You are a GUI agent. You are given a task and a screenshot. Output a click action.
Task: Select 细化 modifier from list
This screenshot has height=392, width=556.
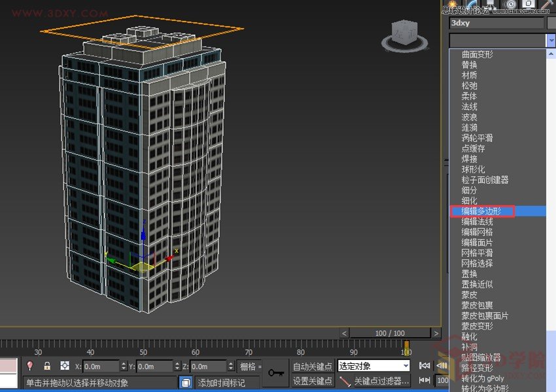click(x=469, y=201)
